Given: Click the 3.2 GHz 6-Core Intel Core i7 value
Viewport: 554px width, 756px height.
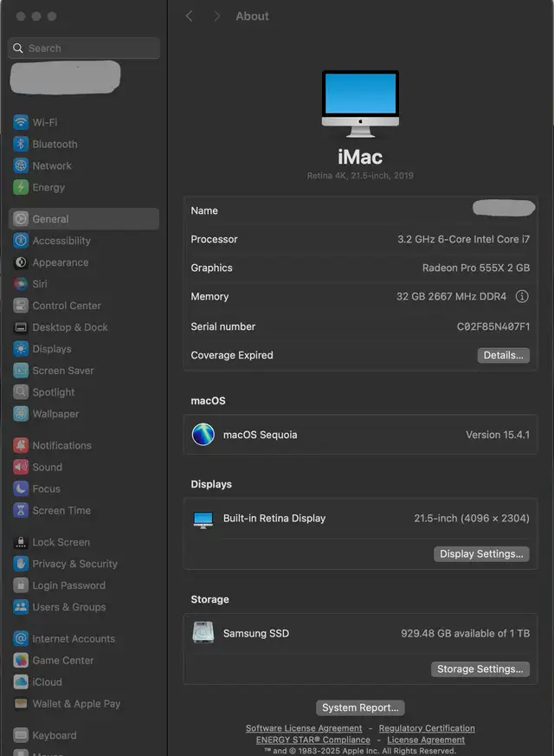Looking at the screenshot, I should coord(463,239).
